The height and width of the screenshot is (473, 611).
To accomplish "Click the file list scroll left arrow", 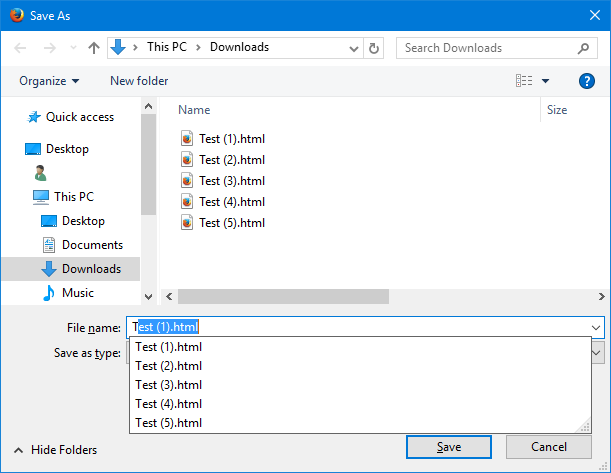I will (169, 297).
